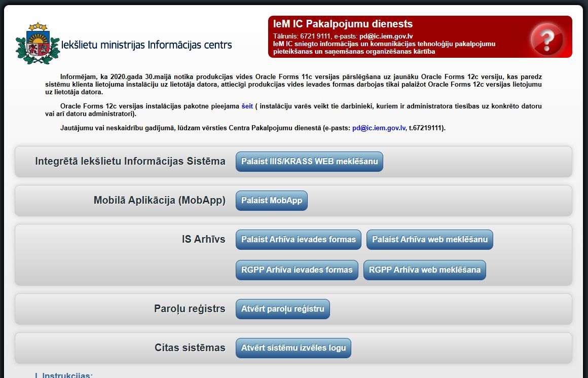Launch the IIIS/KRASS WEB meklēšanu button
588x378 pixels.
click(x=309, y=162)
